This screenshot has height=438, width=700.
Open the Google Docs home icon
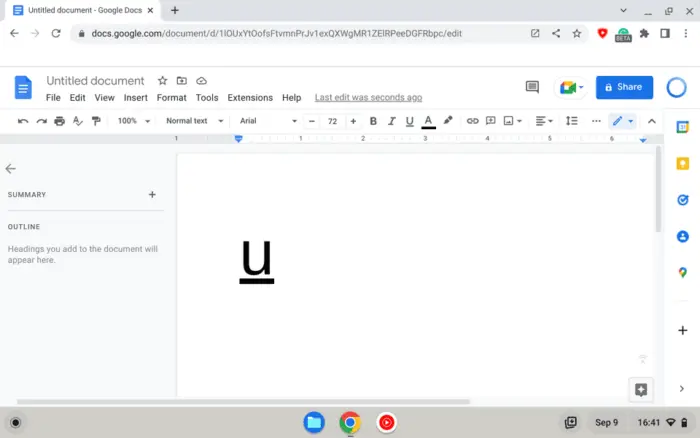pyautogui.click(x=23, y=87)
